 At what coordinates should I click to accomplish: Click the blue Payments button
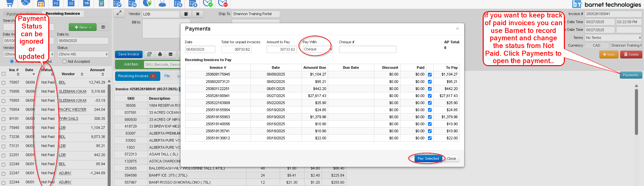click(631, 75)
